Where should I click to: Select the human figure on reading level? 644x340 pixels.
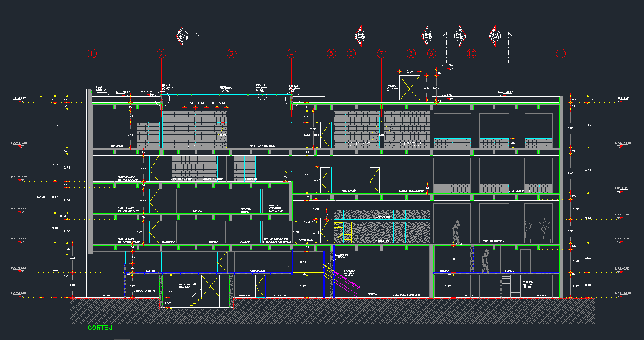(x=456, y=232)
